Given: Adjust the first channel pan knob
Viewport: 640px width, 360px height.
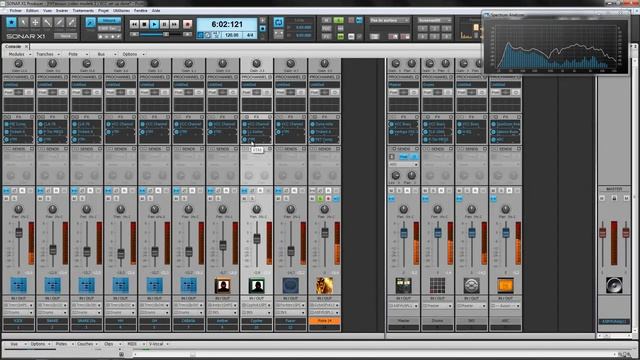Looking at the screenshot, I should [19, 209].
